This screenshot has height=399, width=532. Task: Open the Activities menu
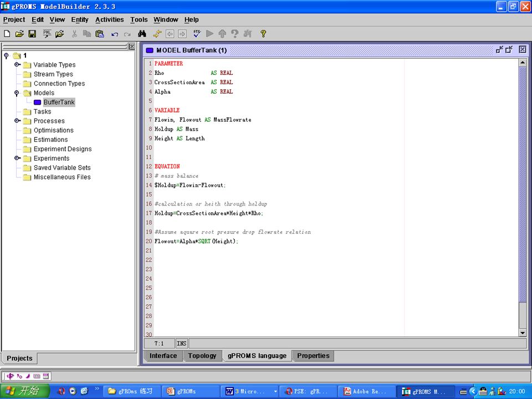pos(109,20)
